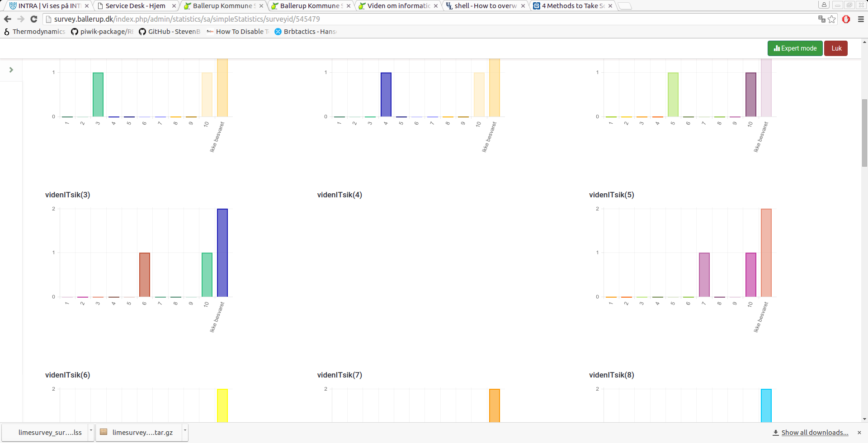The height and width of the screenshot is (443, 868).
Task: Click the yellow bar in videnITsik(6) chart
Action: click(x=222, y=406)
